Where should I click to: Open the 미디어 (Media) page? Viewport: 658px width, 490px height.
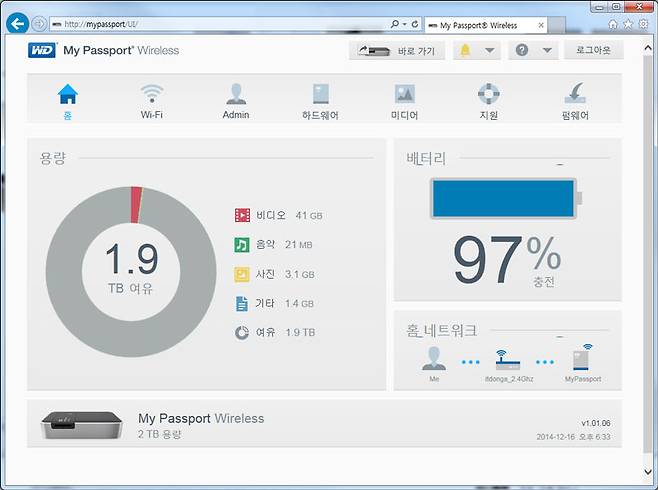[x=404, y=95]
